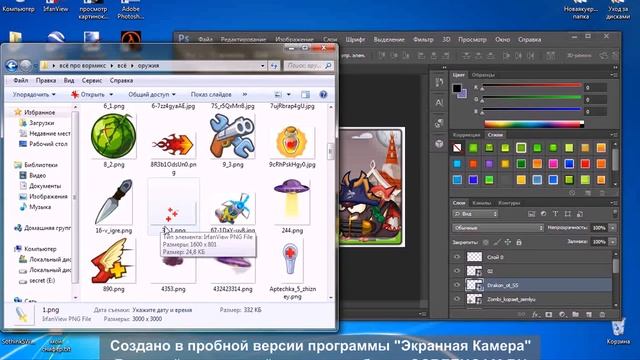Open Photoshop Окно menu
This screenshot has width=640, height=360.
[502, 40]
